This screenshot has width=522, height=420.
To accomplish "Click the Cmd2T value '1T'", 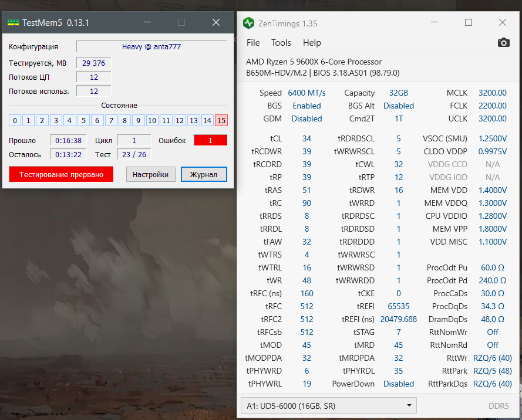I will click(x=399, y=118).
